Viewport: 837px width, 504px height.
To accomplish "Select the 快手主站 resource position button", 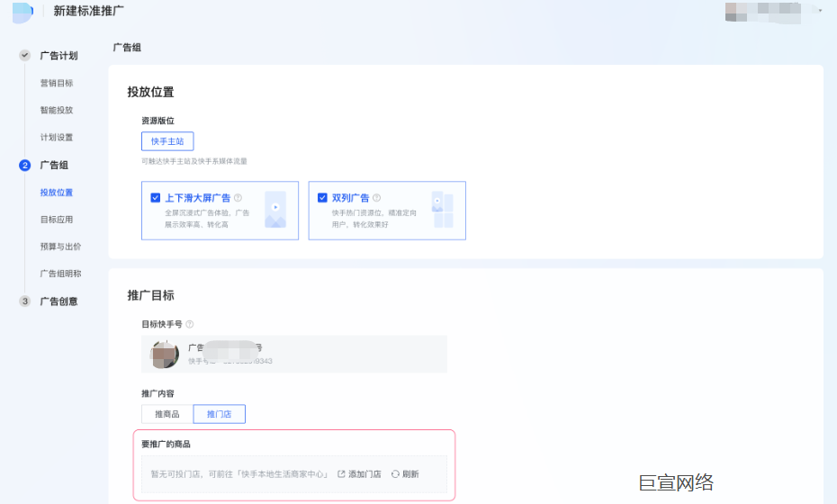I will pyautogui.click(x=167, y=141).
